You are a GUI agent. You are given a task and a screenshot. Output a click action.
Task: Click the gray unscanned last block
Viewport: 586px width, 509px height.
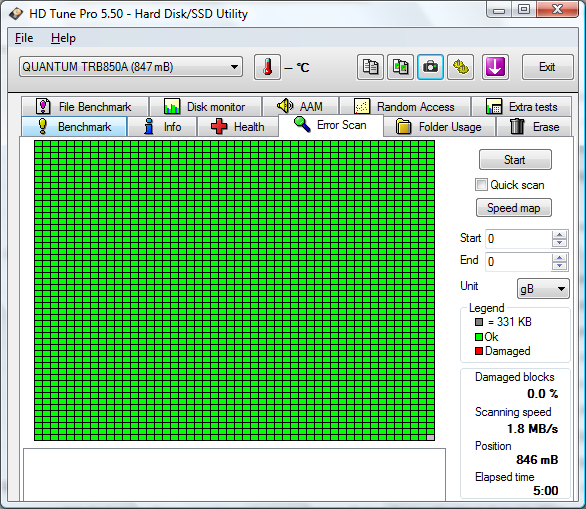[x=431, y=437]
